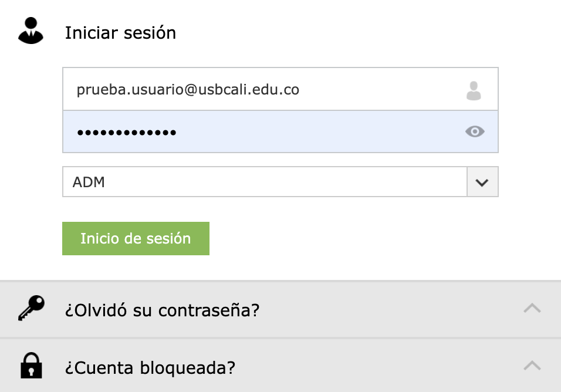Expand the ¿Cuenta bloqueada? chevron
The height and width of the screenshot is (392, 561).
(x=532, y=366)
